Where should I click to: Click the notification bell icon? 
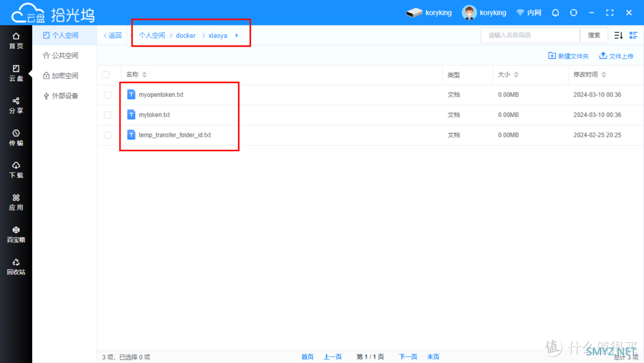click(x=555, y=13)
